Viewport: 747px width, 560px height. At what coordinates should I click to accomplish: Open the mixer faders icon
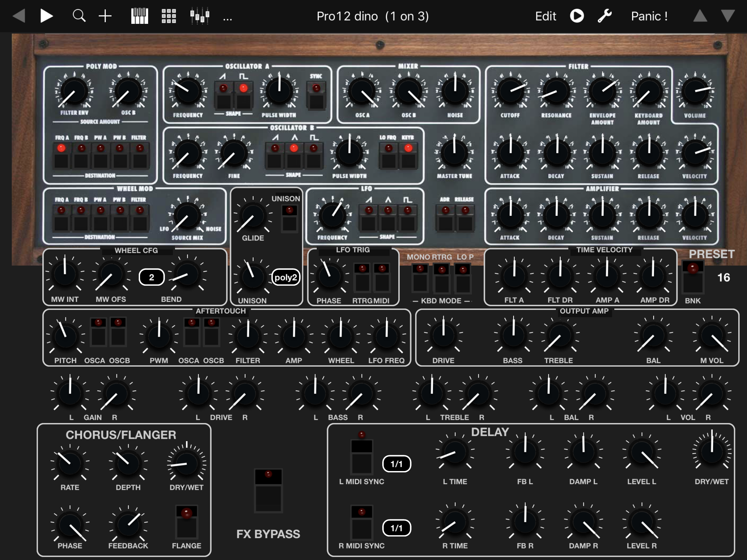pos(200,16)
